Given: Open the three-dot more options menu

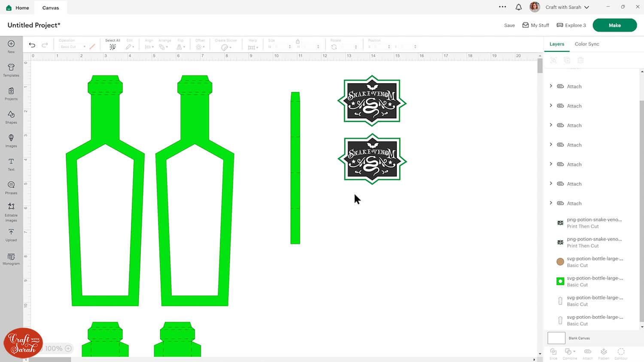Looking at the screenshot, I should (502, 7).
